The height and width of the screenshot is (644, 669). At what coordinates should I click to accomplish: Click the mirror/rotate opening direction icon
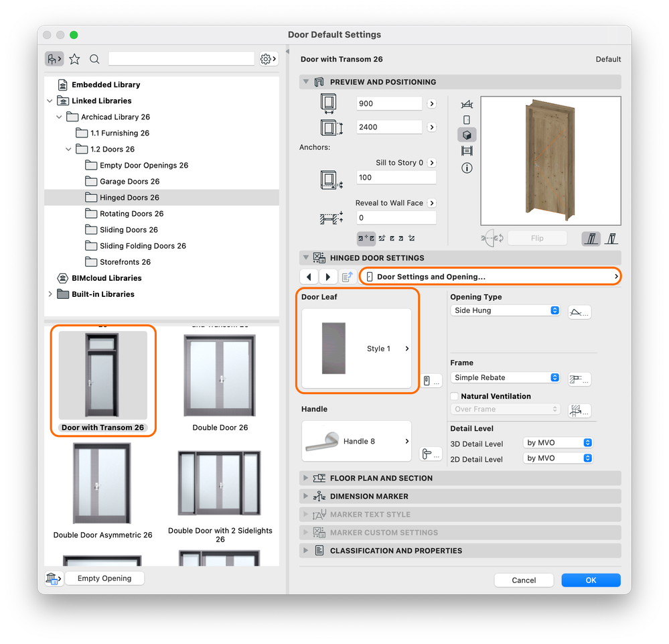(x=492, y=239)
